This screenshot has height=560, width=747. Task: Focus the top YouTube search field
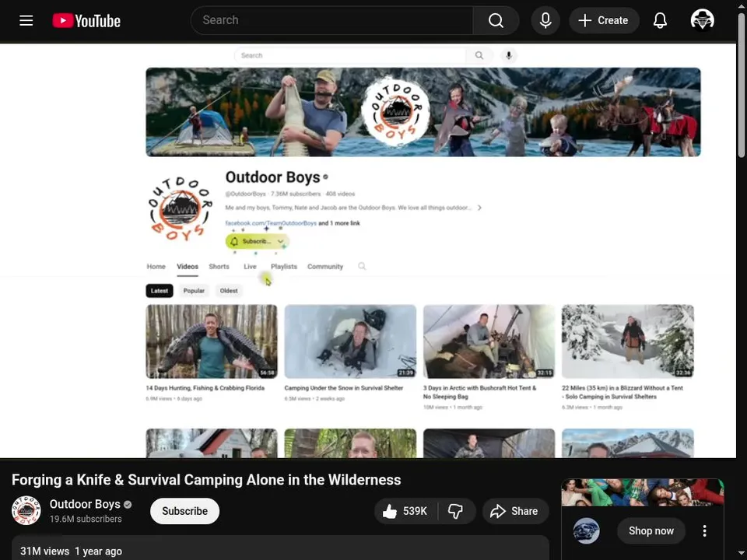pyautogui.click(x=332, y=20)
